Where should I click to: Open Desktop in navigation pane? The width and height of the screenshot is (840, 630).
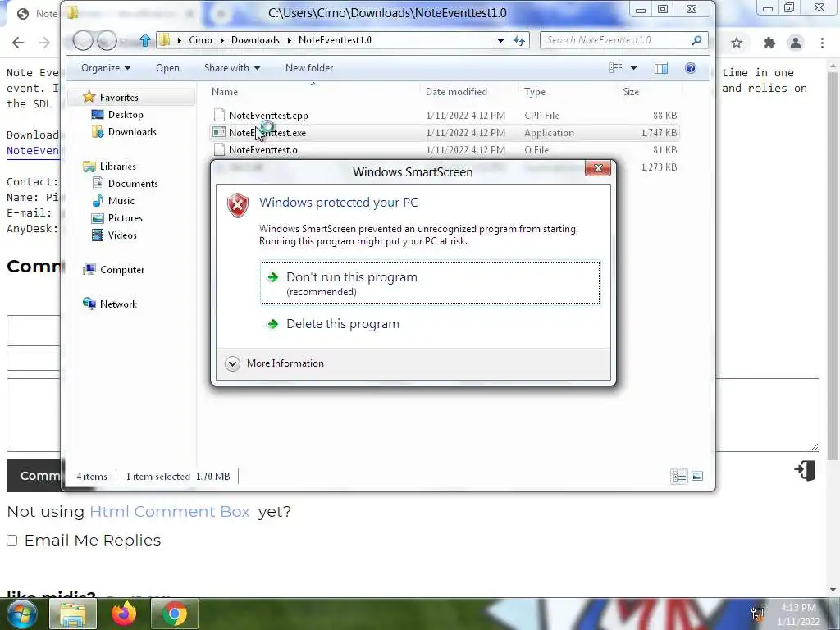click(x=126, y=115)
